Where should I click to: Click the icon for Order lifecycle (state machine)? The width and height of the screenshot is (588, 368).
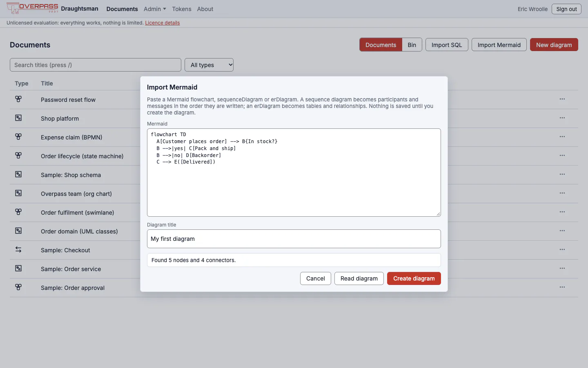pyautogui.click(x=18, y=155)
